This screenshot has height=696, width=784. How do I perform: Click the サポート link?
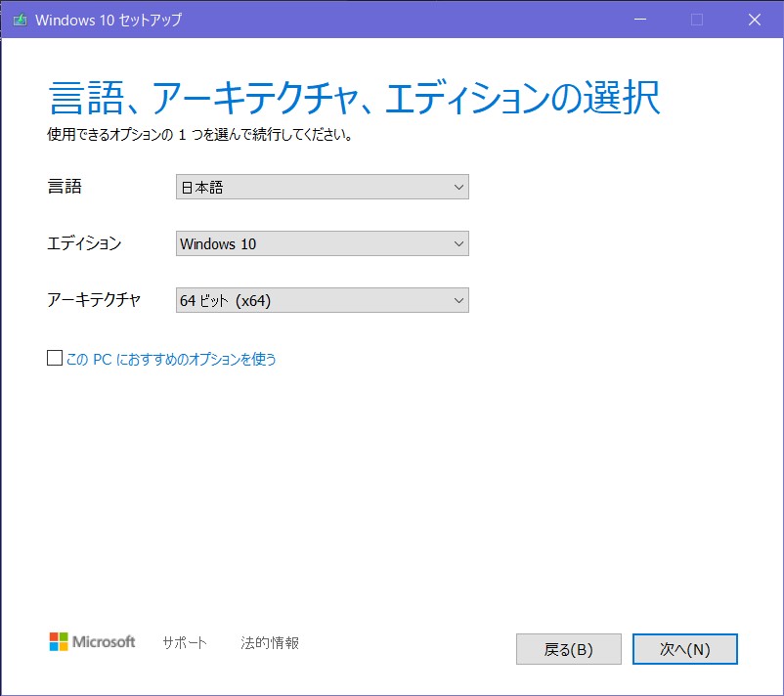185,642
